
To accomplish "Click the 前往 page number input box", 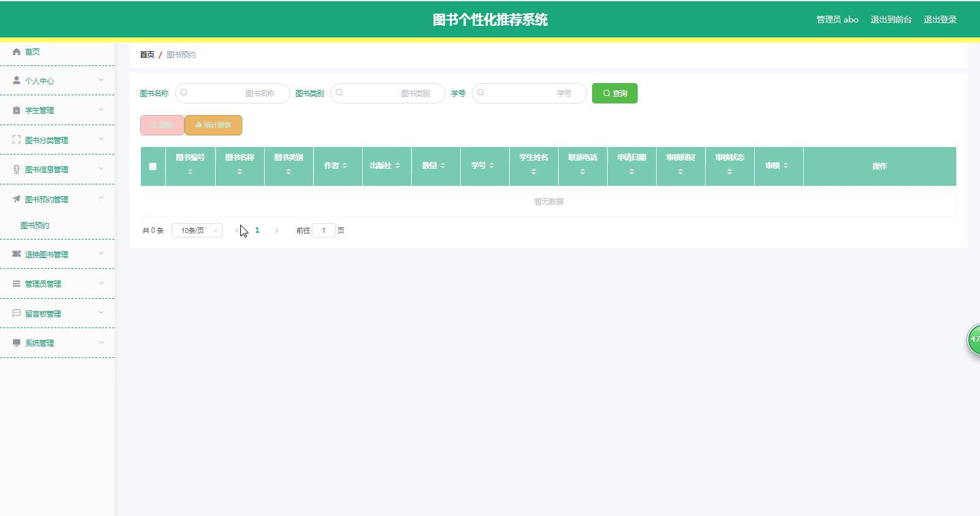I will (323, 231).
